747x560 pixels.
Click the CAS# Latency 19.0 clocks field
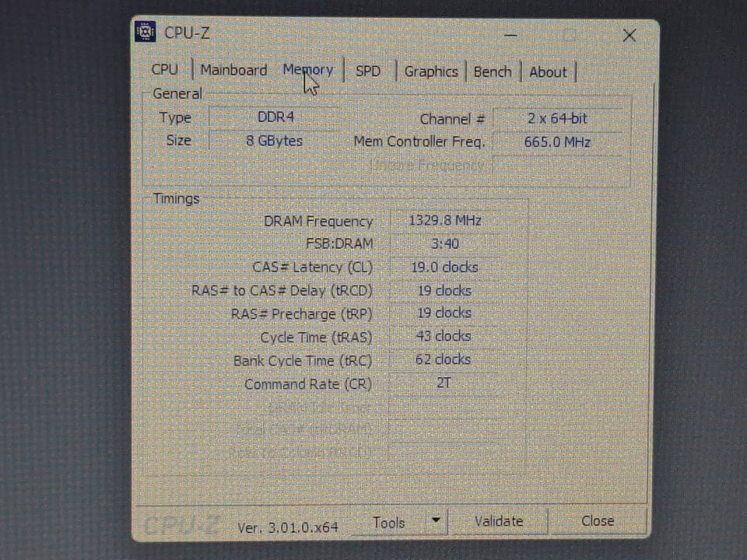(x=444, y=267)
